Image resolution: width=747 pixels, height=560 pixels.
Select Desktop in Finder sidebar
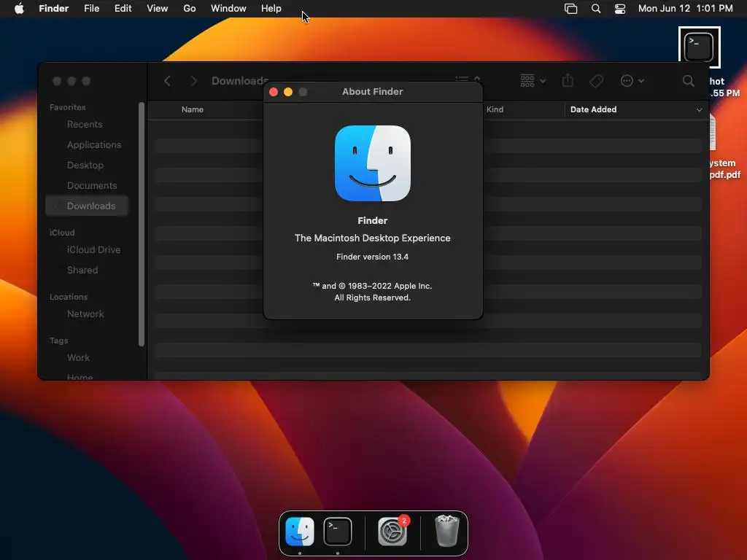coord(87,166)
